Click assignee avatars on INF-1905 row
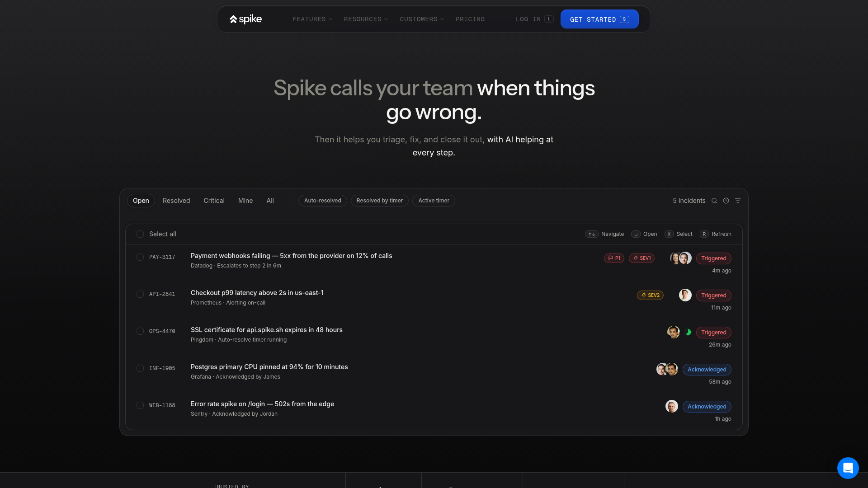868x488 pixels. point(667,369)
